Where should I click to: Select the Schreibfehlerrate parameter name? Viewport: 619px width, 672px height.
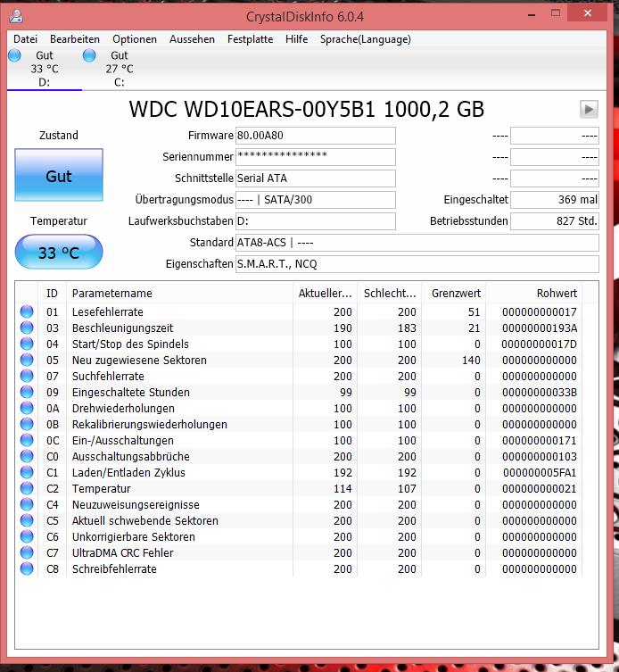tap(114, 569)
